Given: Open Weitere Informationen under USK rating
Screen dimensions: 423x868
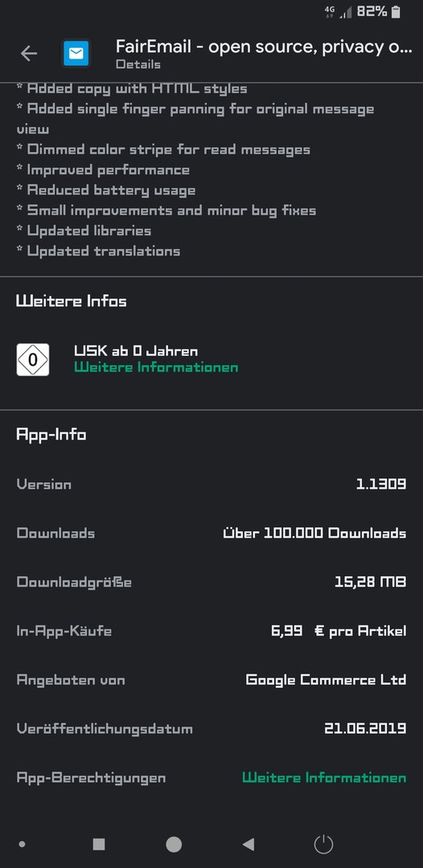Looking at the screenshot, I should 156,367.
